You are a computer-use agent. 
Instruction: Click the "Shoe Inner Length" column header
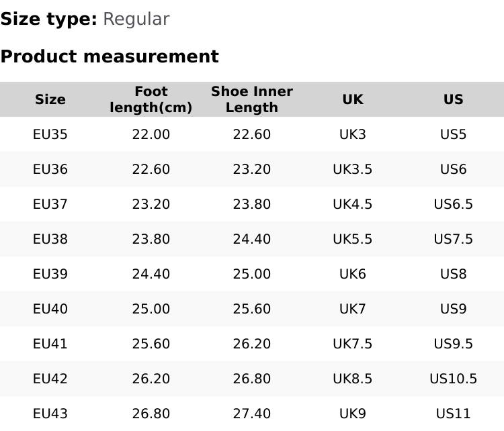click(252, 99)
